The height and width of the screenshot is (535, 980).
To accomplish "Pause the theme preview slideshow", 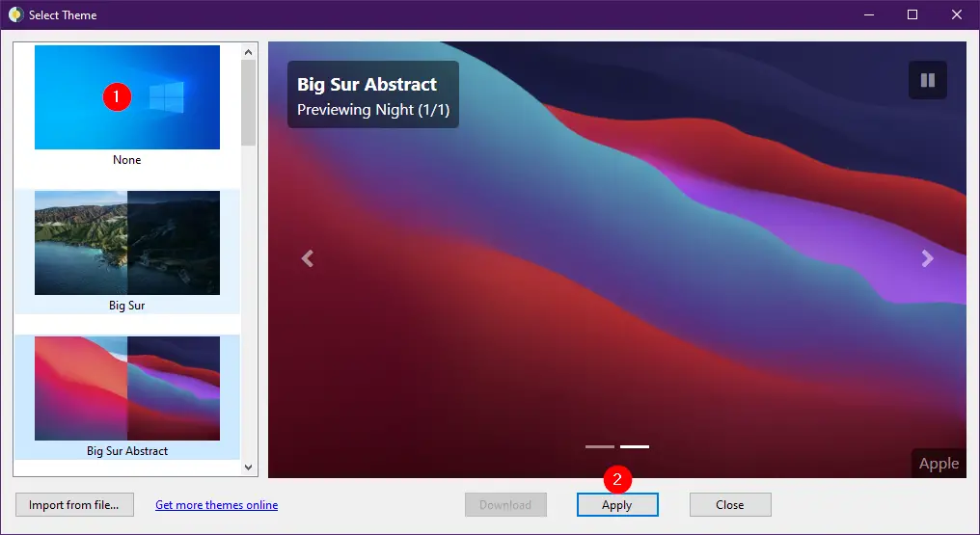I will (x=928, y=80).
